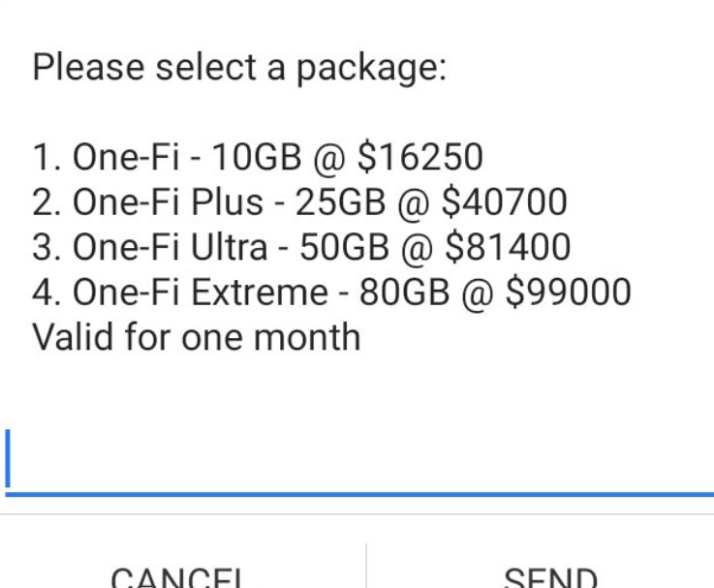
Task: Click the $99000 price
Action: click(567, 292)
